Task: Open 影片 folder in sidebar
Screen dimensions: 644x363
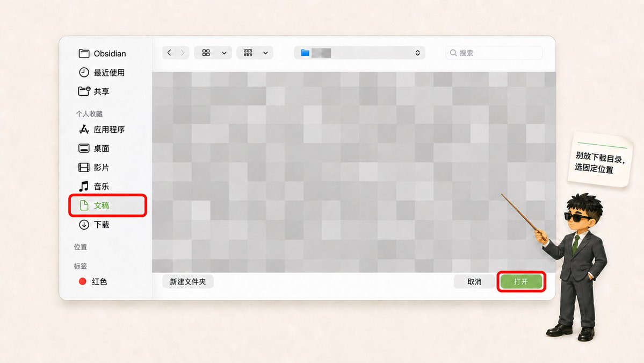Action: coord(93,167)
